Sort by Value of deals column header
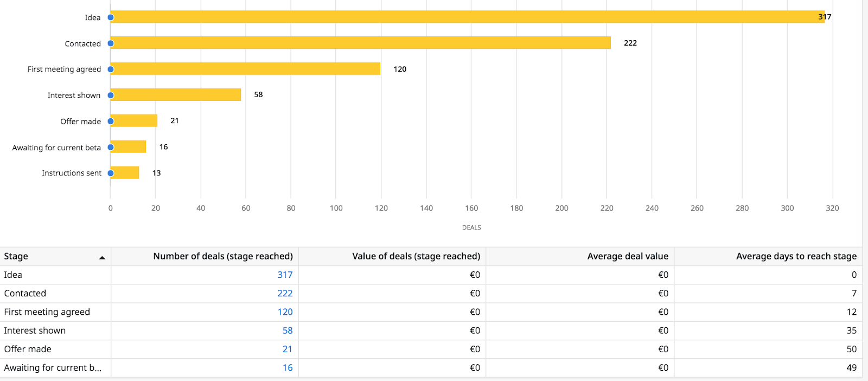 click(416, 256)
